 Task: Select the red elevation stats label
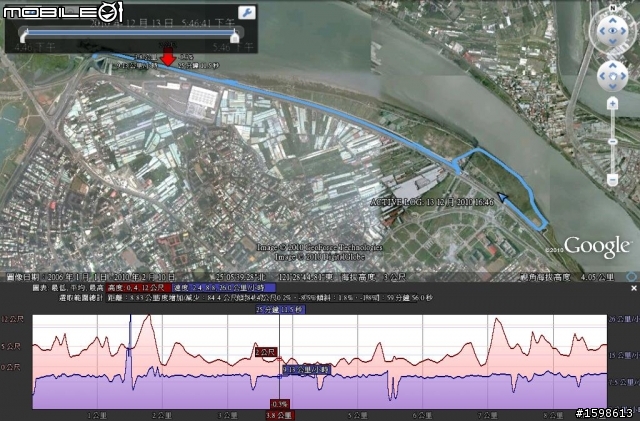tap(138, 288)
